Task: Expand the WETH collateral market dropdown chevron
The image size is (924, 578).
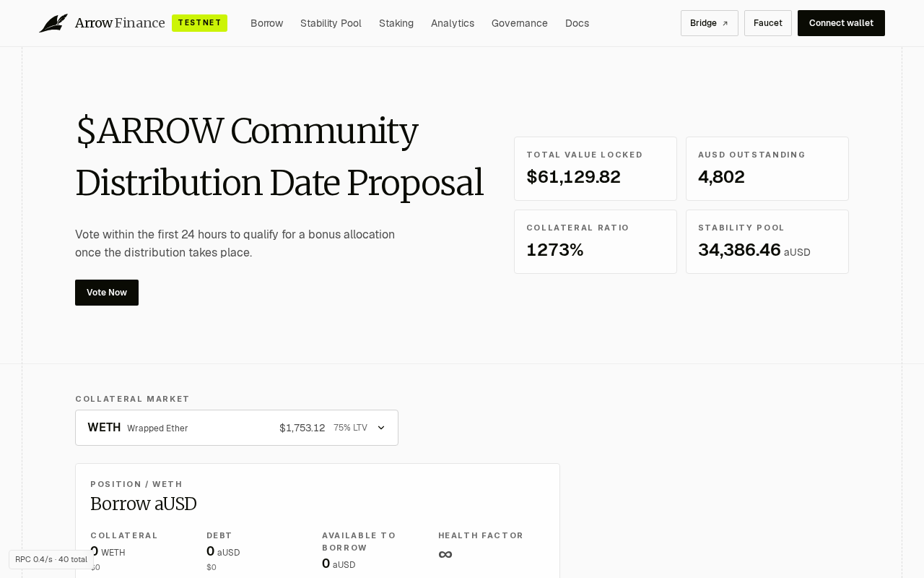Action: [381, 428]
